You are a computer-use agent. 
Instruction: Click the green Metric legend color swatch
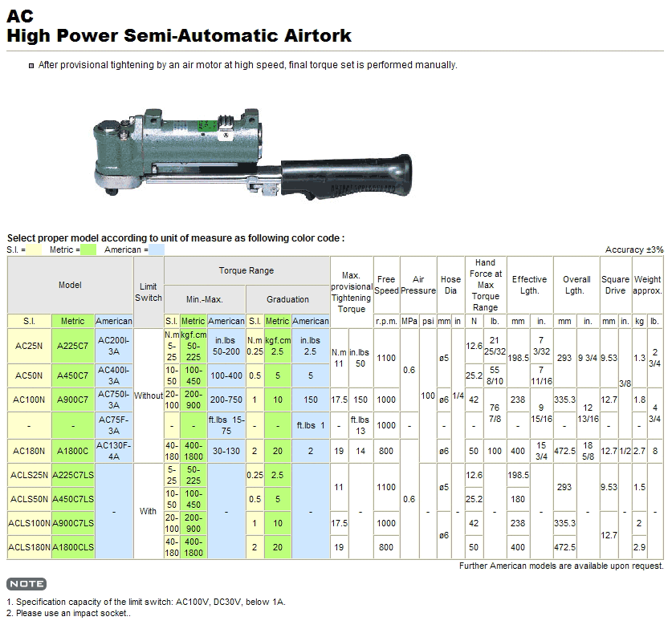tap(88, 250)
